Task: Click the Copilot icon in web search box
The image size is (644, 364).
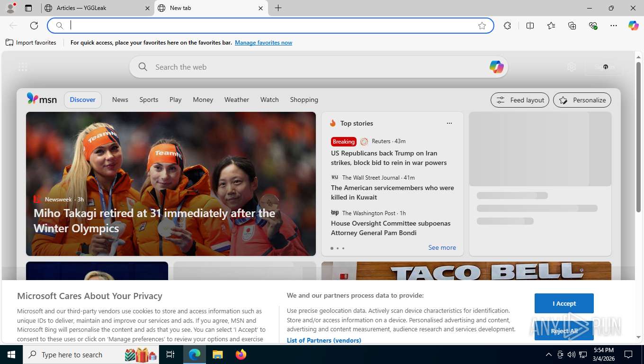Action: pyautogui.click(x=496, y=67)
